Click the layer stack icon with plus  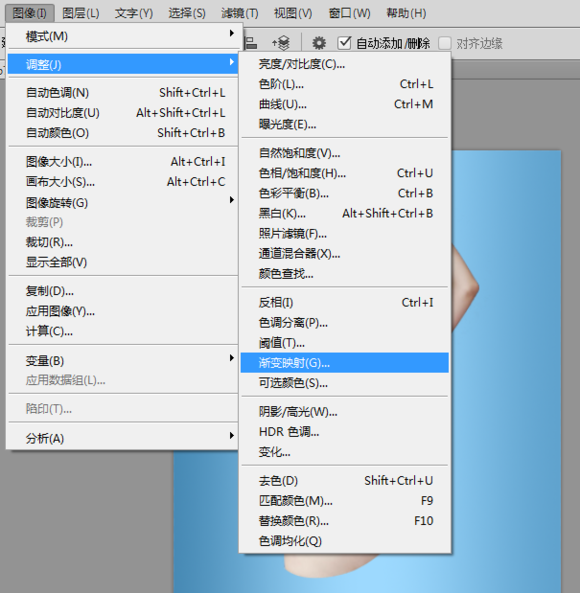[281, 43]
